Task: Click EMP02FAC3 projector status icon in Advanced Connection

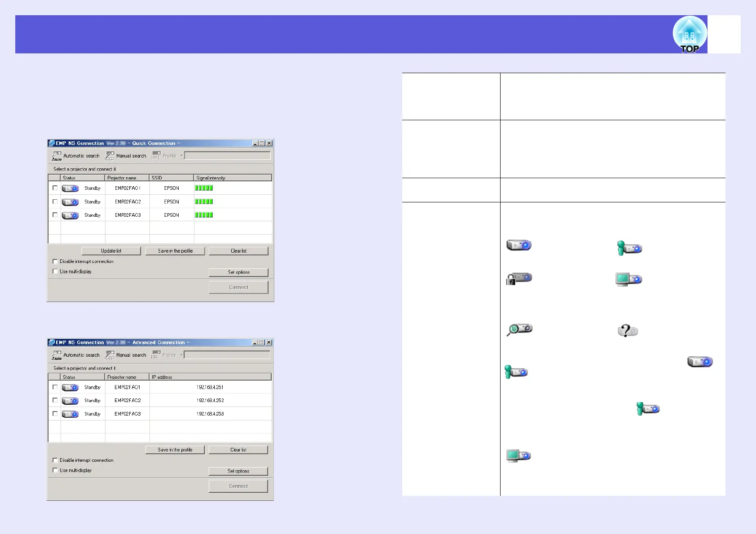Action: click(x=70, y=414)
